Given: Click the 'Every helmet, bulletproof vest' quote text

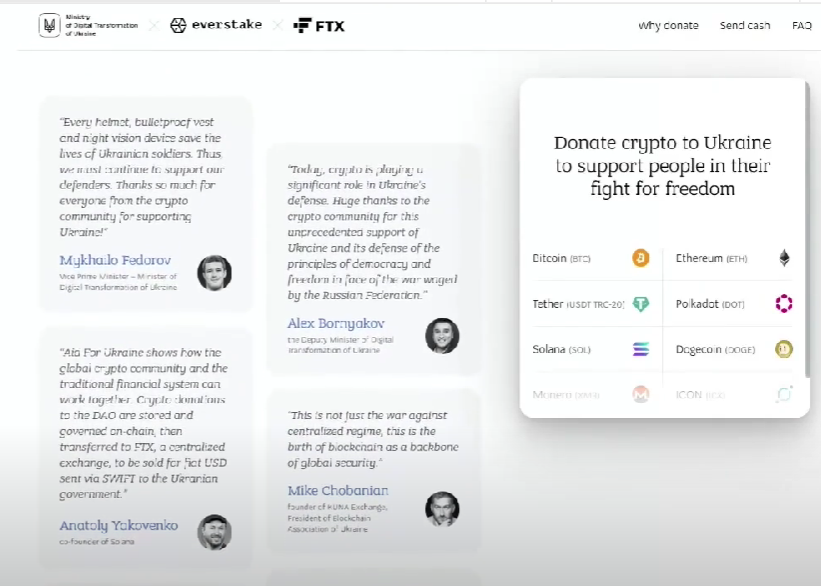Looking at the screenshot, I should click(x=142, y=177).
